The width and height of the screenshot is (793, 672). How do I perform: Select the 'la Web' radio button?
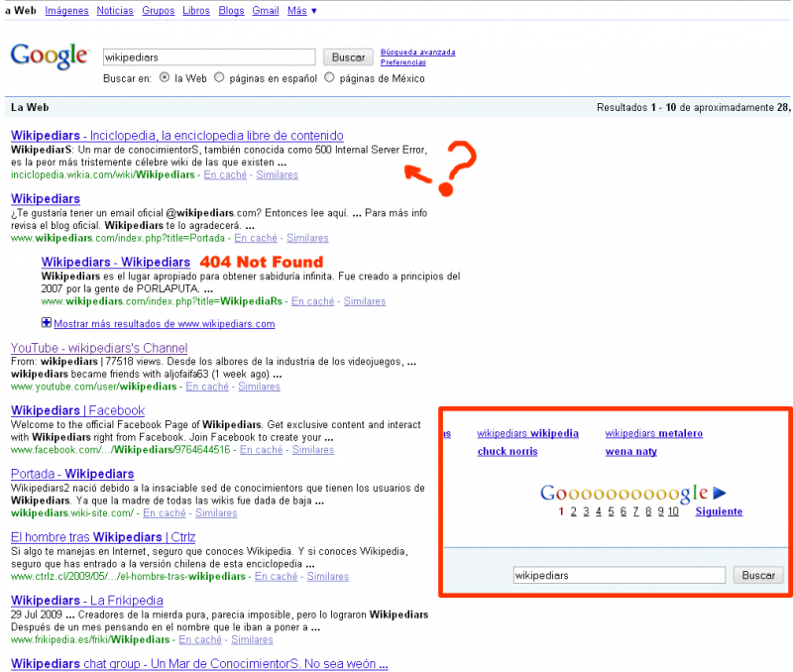pos(165,78)
